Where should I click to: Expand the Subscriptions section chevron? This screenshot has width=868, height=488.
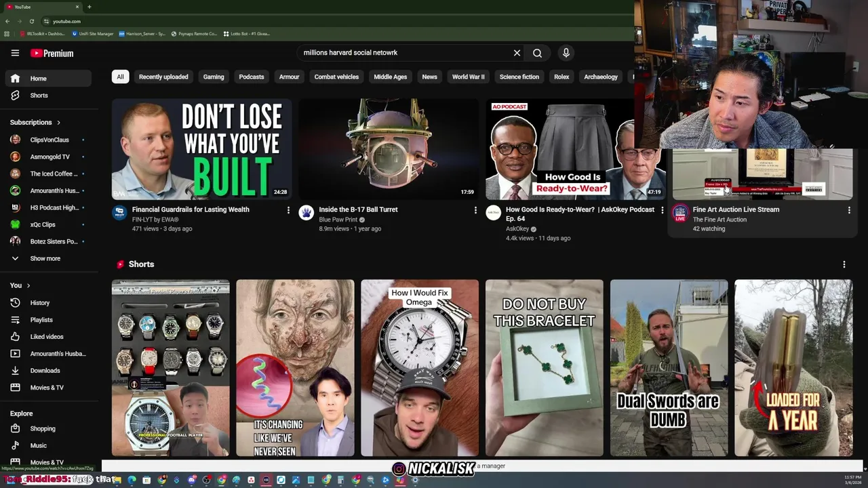pos(58,123)
